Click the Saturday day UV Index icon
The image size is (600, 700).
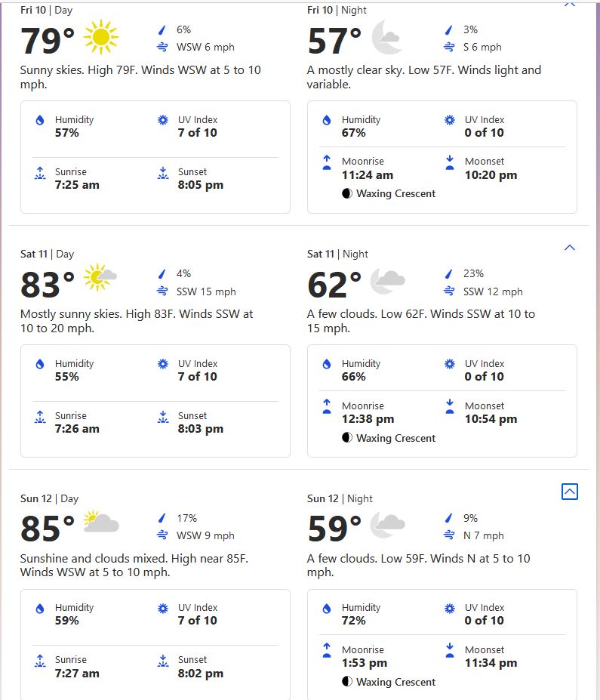(162, 364)
